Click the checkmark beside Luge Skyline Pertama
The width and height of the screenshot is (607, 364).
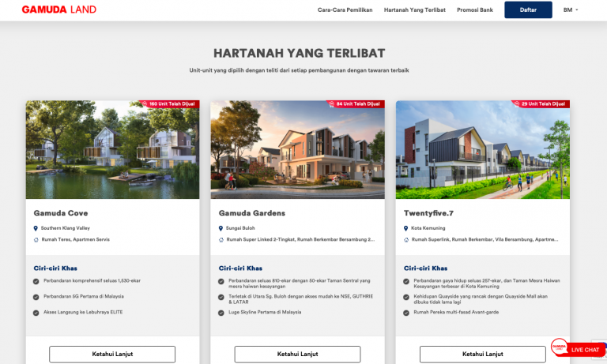(221, 313)
